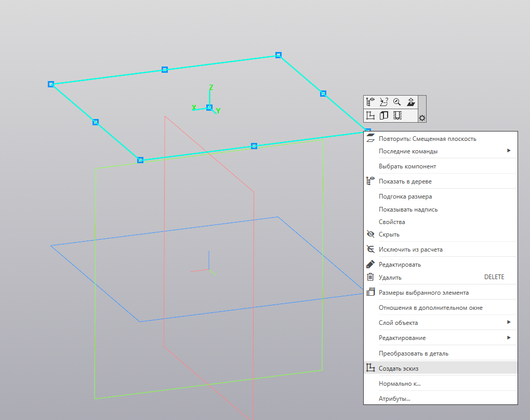Toggle Показывать надпись option
The image size is (530, 420).
(x=441, y=209)
